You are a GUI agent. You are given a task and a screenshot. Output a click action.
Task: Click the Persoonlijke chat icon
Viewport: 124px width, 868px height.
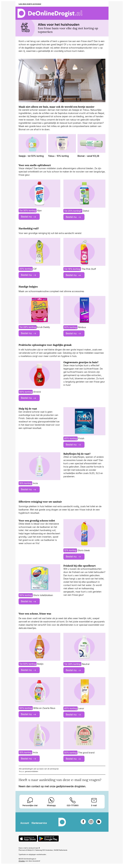(x=30, y=800)
